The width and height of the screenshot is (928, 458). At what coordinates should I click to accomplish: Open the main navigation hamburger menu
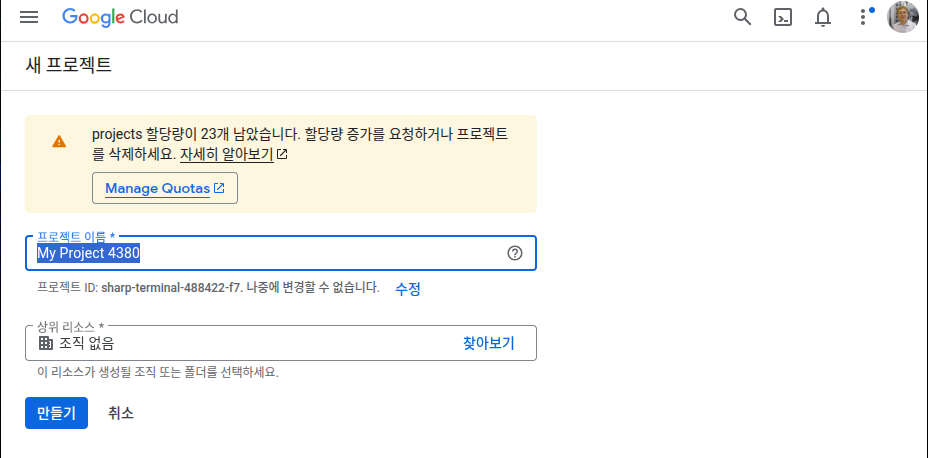29,17
